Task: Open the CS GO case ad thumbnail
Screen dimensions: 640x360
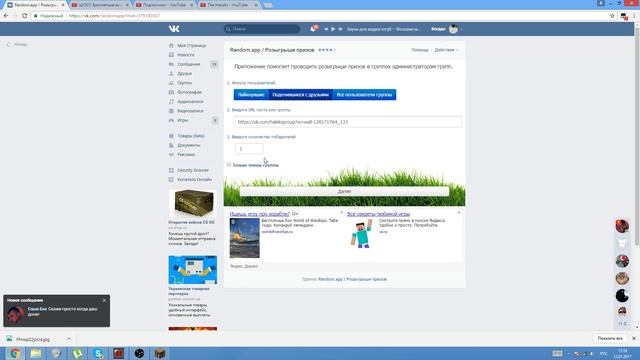Action: click(193, 204)
